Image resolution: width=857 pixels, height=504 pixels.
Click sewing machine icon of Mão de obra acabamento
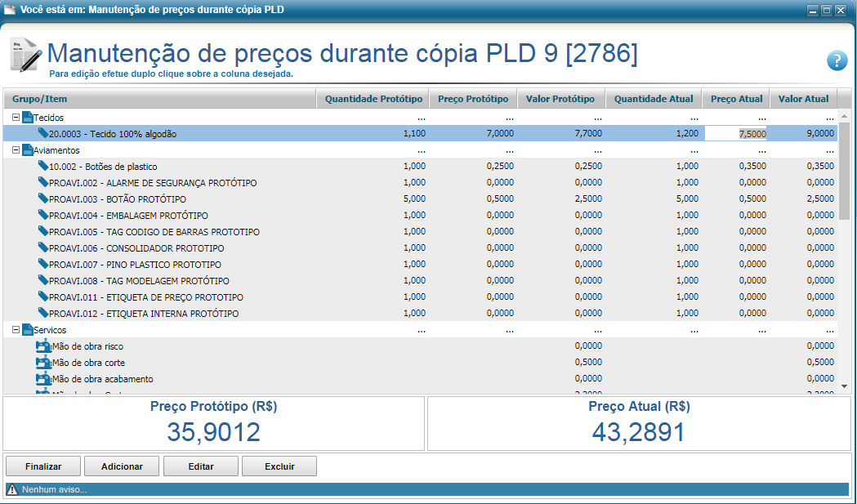click(x=44, y=379)
